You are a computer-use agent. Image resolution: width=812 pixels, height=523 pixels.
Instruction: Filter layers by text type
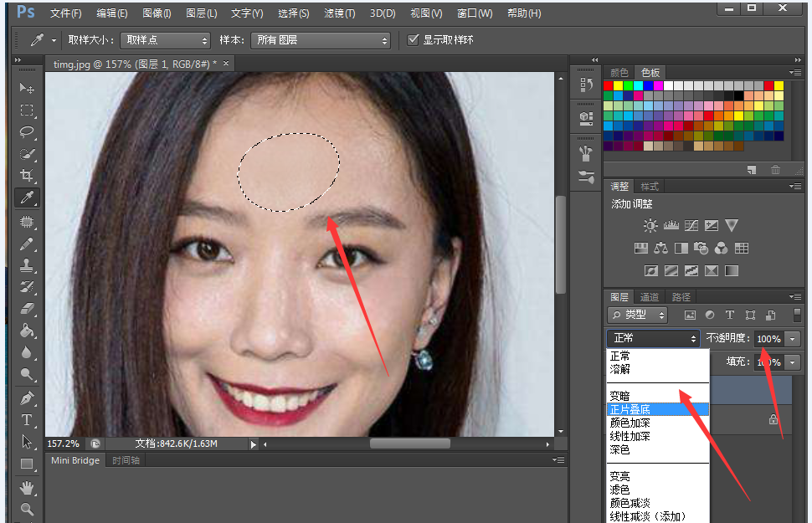tap(729, 315)
